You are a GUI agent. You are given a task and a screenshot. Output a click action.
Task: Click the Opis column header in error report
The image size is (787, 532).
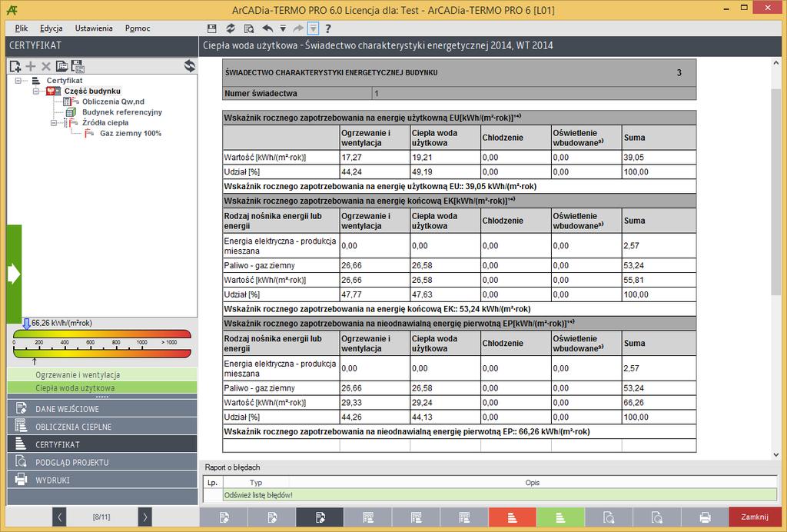pyautogui.click(x=532, y=482)
